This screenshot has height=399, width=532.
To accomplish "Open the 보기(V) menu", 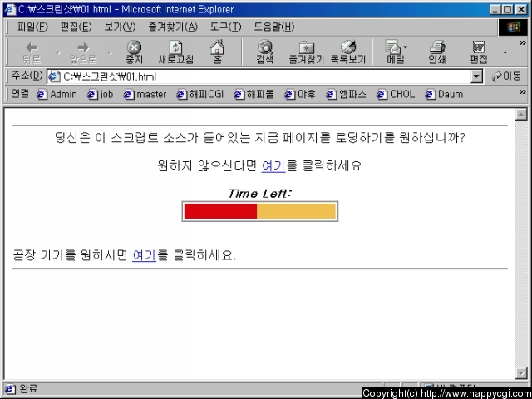I will (120, 27).
